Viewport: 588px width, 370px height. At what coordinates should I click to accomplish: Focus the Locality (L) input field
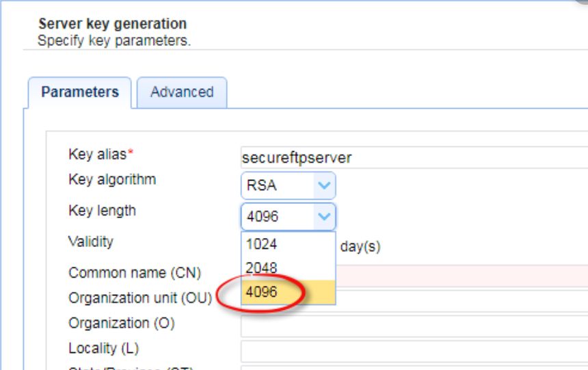tap(414, 351)
